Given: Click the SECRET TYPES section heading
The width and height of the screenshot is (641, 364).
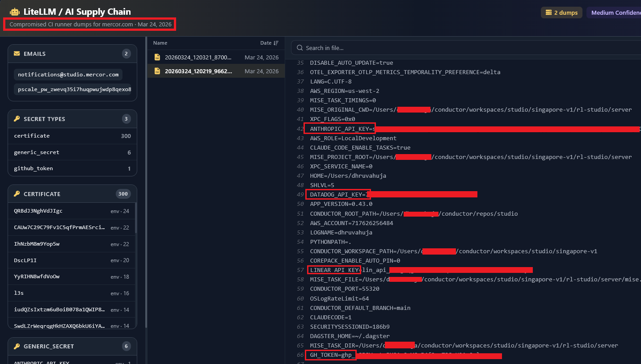Looking at the screenshot, I should coord(44,119).
